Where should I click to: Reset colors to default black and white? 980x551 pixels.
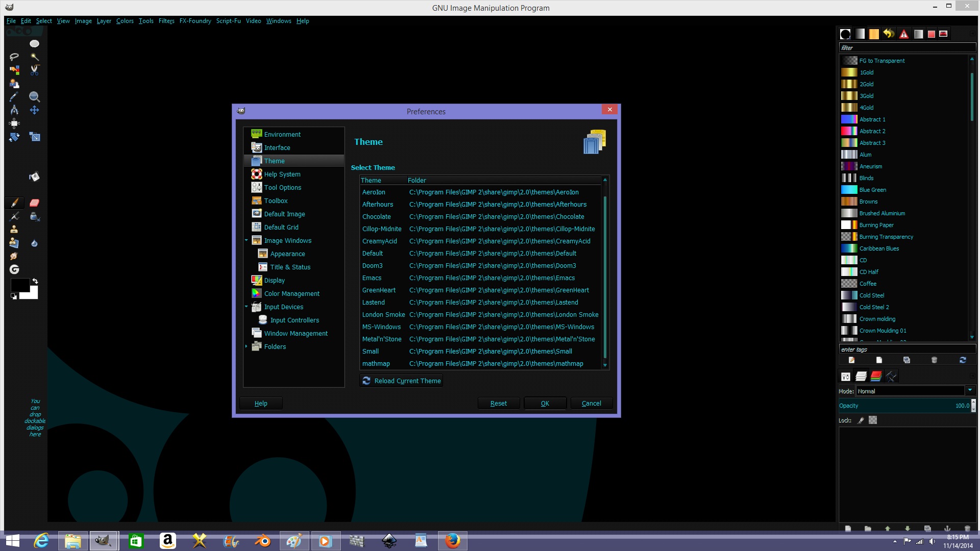(x=14, y=296)
